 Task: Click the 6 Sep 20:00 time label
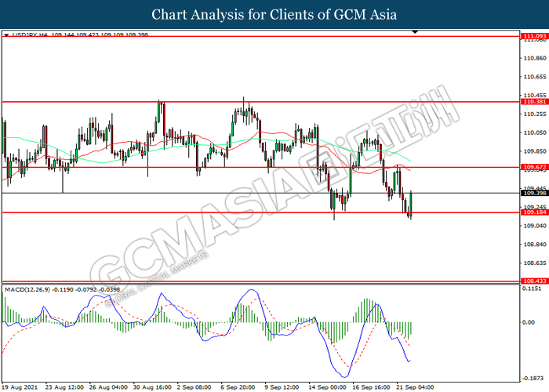[238, 387]
